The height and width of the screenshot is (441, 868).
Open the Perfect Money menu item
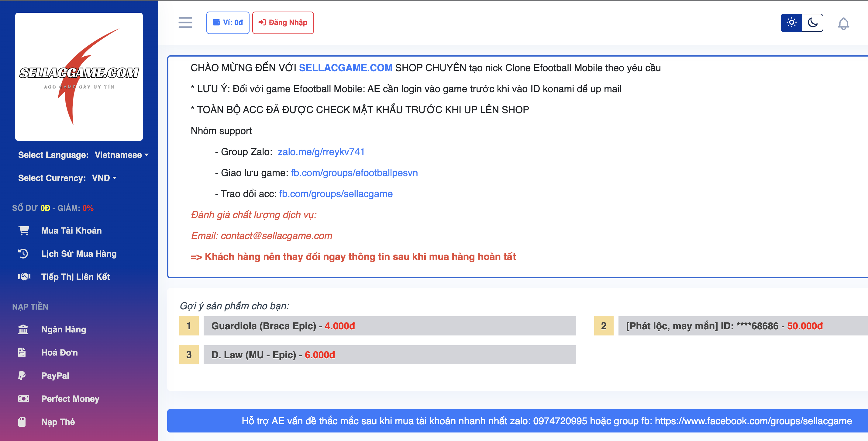(70, 399)
